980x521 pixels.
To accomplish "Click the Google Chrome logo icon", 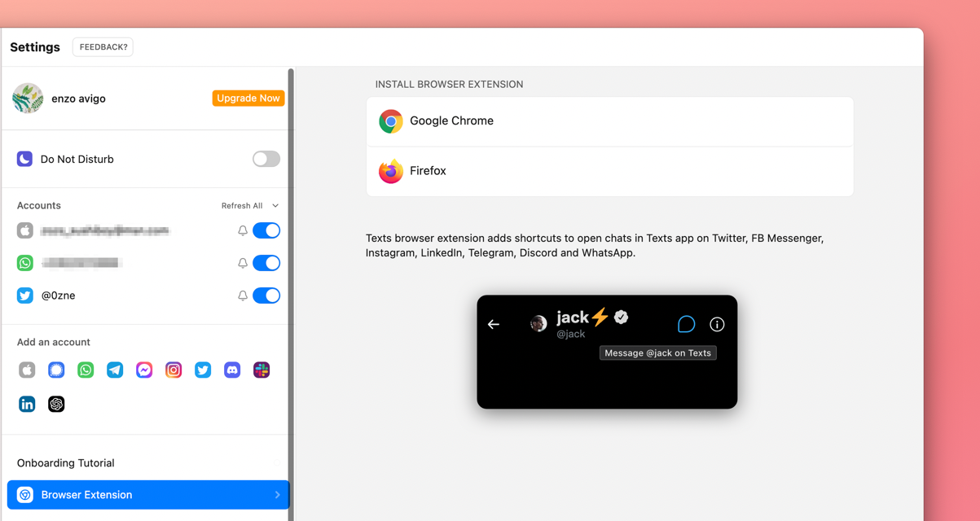I will 391,121.
